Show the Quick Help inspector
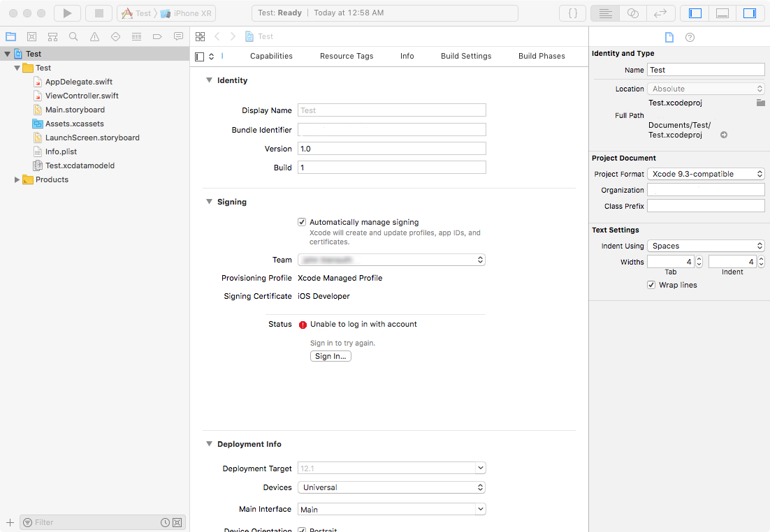 [x=690, y=37]
